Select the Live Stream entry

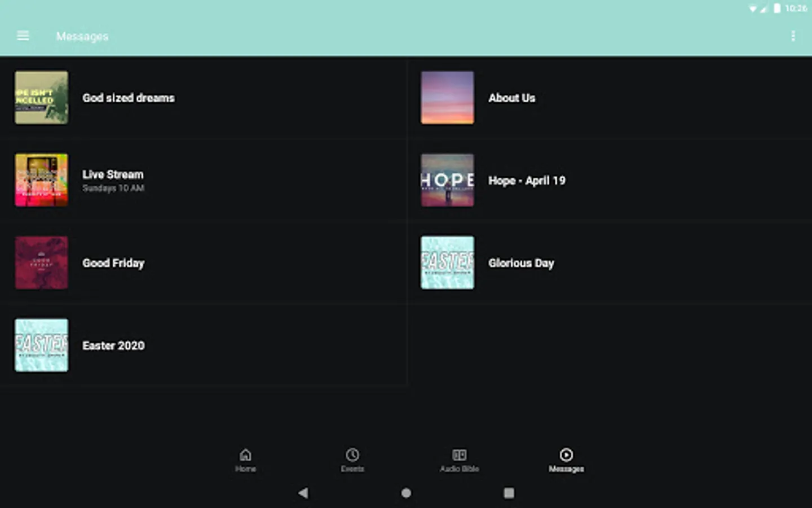[x=113, y=179]
